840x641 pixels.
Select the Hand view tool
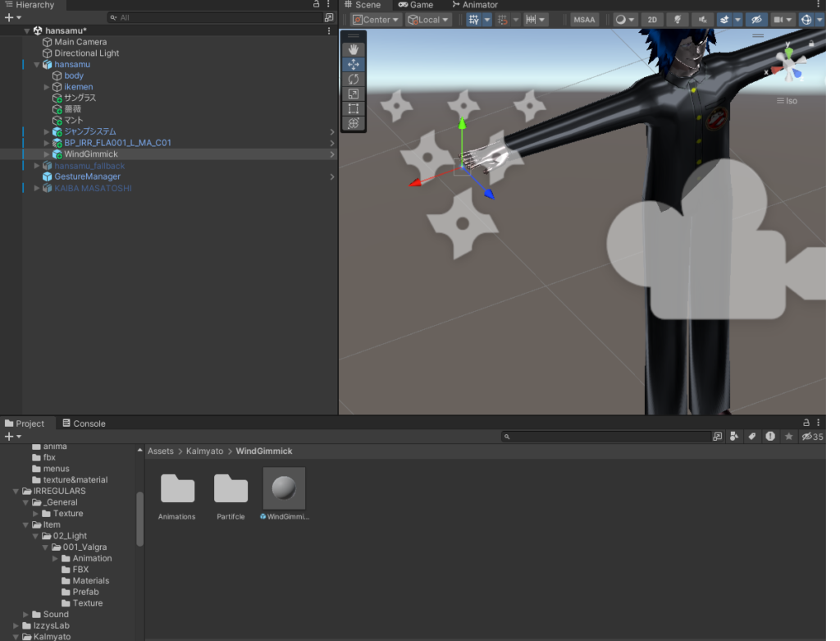click(354, 49)
